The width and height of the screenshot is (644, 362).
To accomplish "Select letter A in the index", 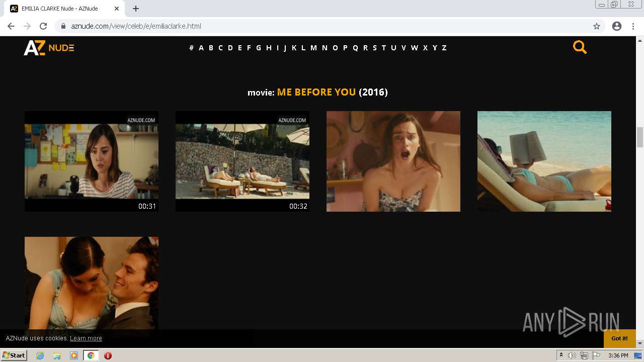I will pos(201,48).
